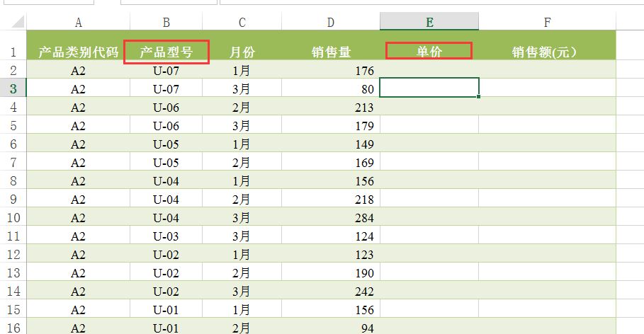Click U-06 cell in row 4

pos(166,107)
